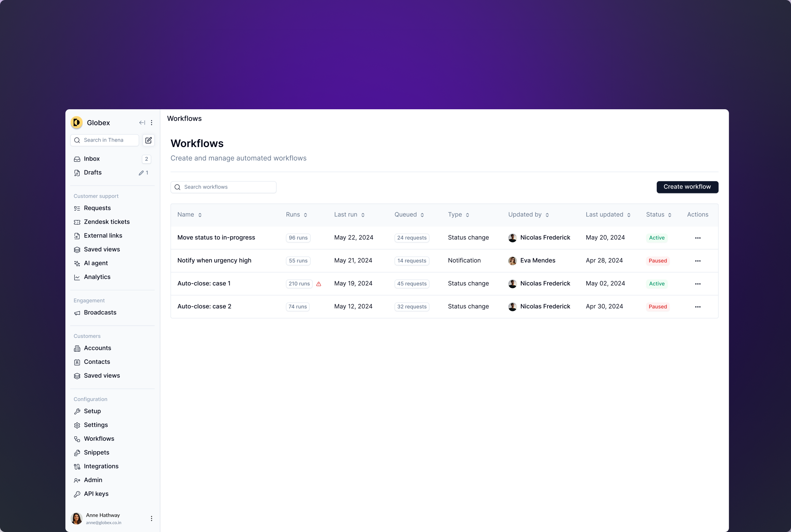Click the warning icon beside 210 runs
The image size is (791, 532).
pos(319,284)
